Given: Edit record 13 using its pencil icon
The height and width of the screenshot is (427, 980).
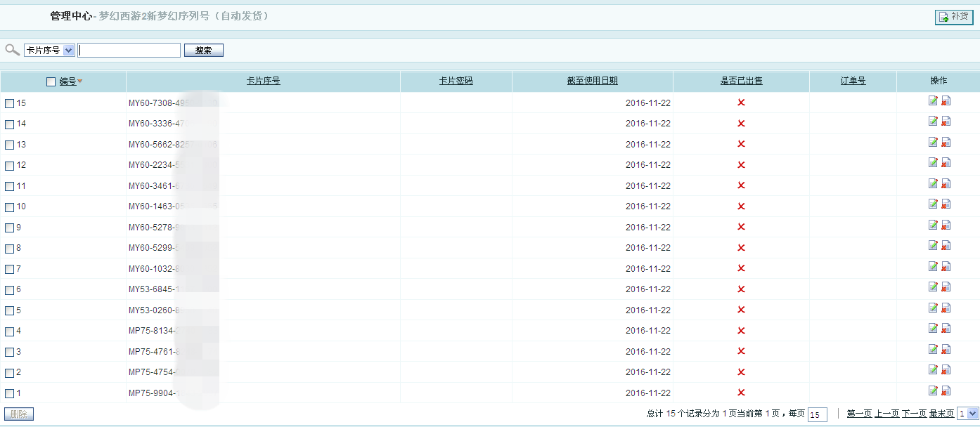Looking at the screenshot, I should (x=933, y=143).
